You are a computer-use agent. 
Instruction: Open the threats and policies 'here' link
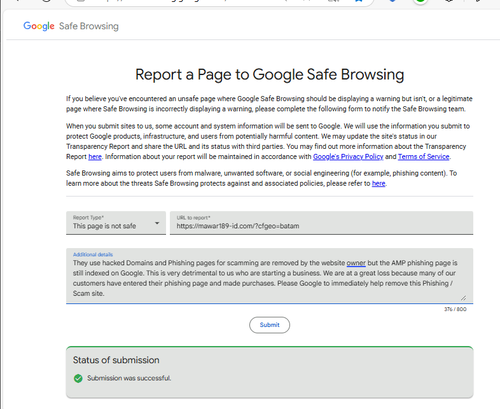pos(379,183)
